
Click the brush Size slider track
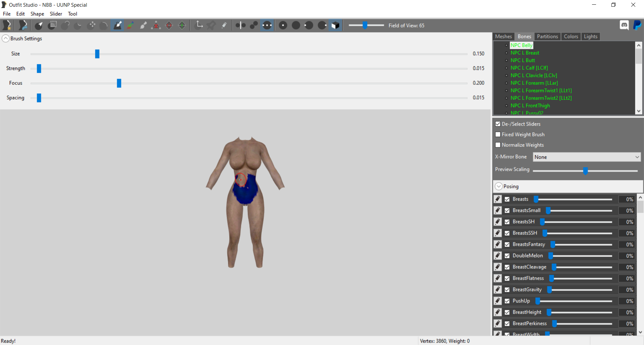click(x=249, y=54)
